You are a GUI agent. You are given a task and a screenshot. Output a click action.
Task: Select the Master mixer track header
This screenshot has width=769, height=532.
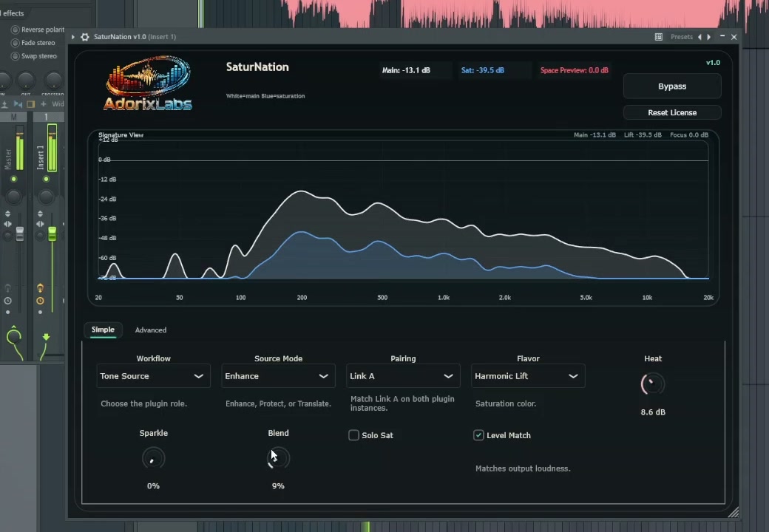(14, 117)
